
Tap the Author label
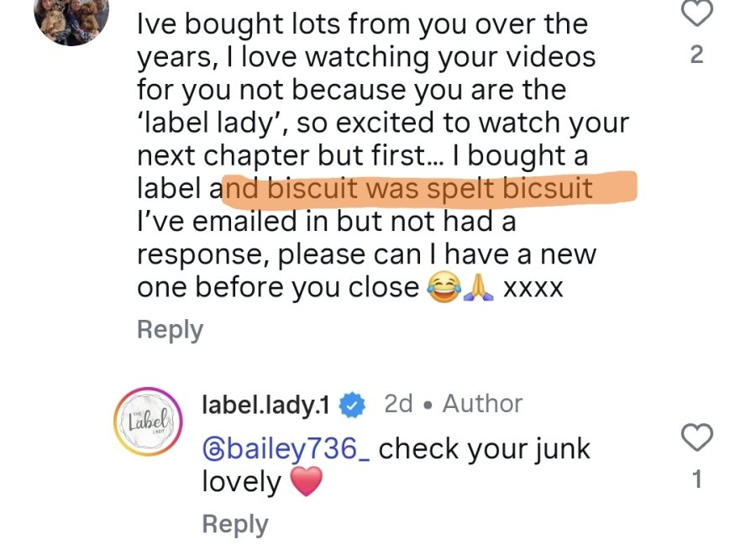pyautogui.click(x=483, y=404)
